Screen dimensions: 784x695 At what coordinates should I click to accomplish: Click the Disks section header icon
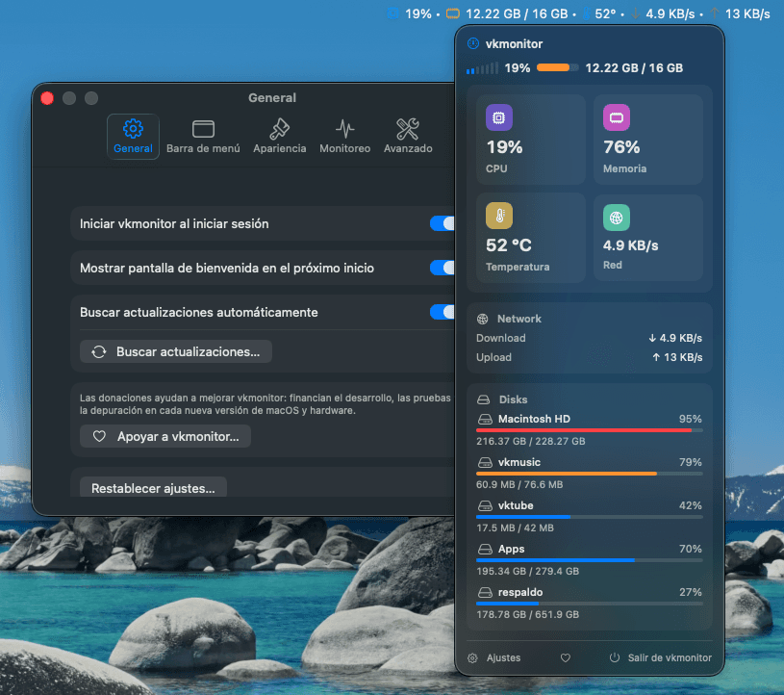[484, 399]
